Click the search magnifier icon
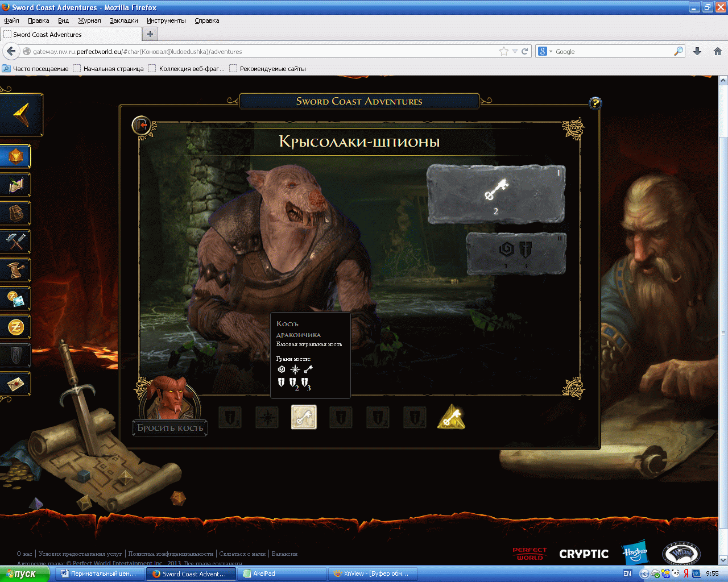The width and height of the screenshot is (728, 582). (679, 51)
